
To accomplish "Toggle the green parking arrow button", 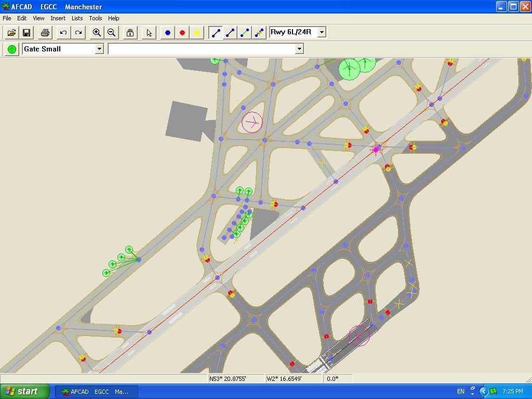I will (12, 49).
